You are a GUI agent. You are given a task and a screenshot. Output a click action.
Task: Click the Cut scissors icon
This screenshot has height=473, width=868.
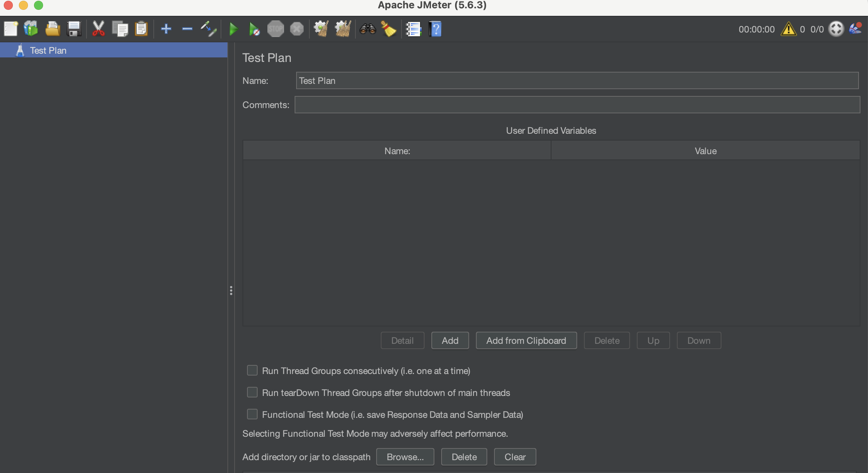click(x=98, y=29)
